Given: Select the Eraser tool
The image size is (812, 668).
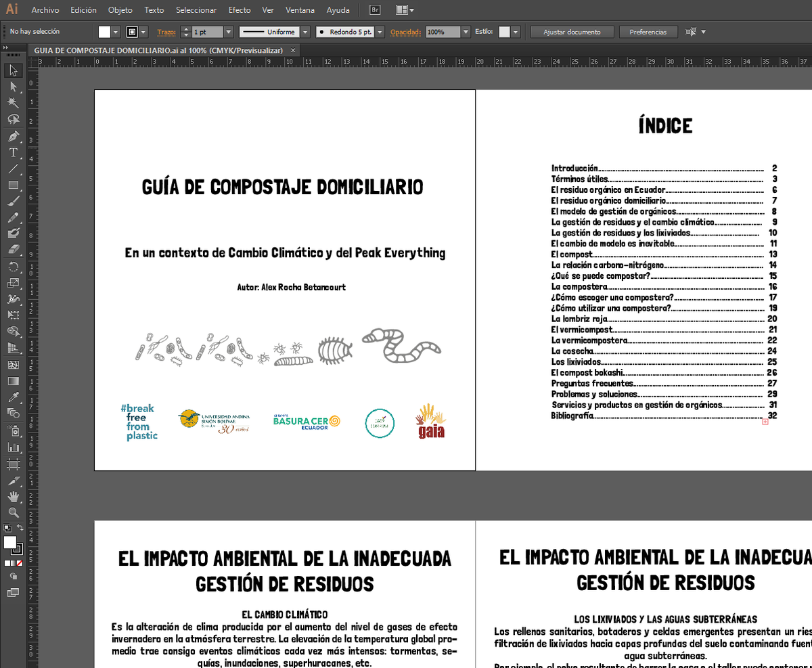Looking at the screenshot, I should pos(13,250).
